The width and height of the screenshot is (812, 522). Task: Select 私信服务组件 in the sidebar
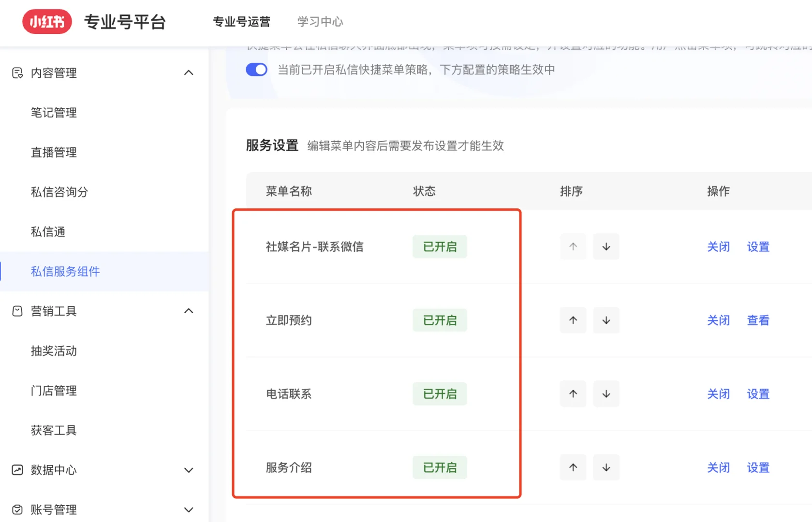coord(65,272)
